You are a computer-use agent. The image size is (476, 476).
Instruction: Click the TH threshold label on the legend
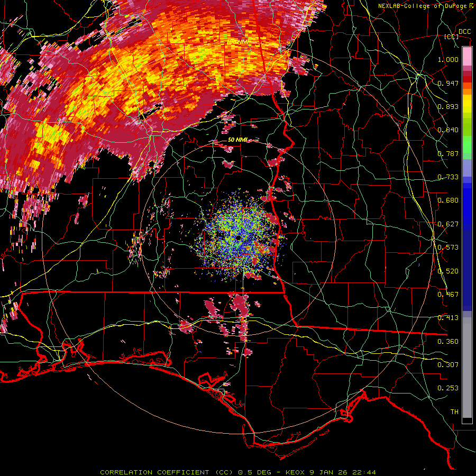[454, 412]
